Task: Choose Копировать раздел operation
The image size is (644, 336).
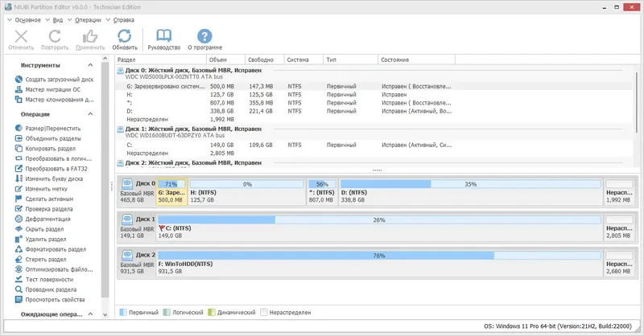Action: coord(45,149)
